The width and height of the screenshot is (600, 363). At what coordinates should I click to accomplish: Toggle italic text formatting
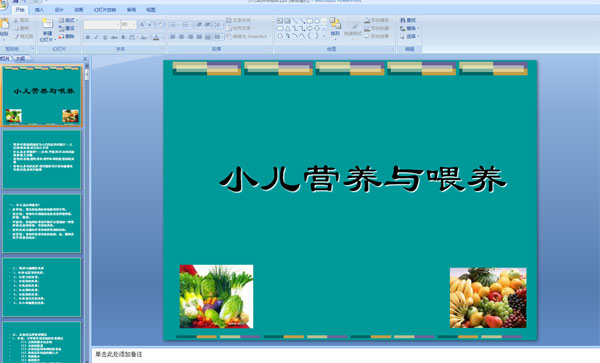point(96,37)
